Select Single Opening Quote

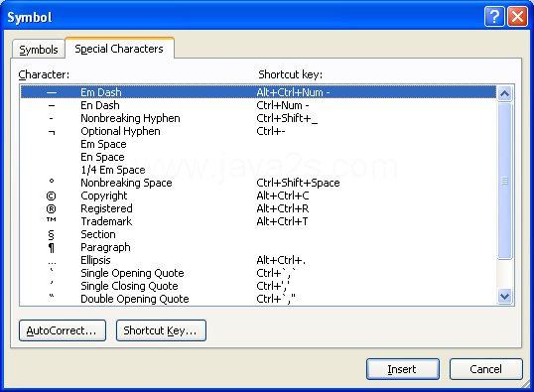tap(258, 273)
